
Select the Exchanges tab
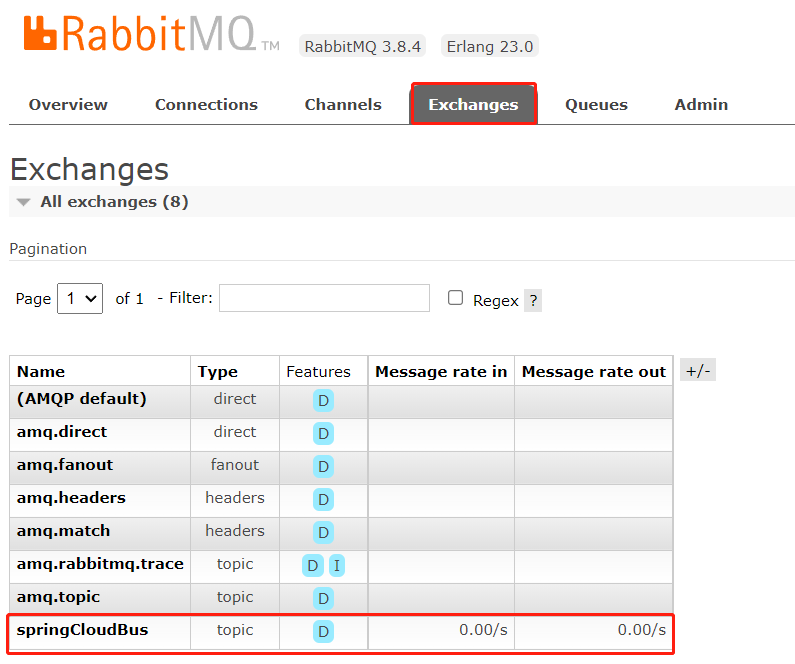click(474, 104)
